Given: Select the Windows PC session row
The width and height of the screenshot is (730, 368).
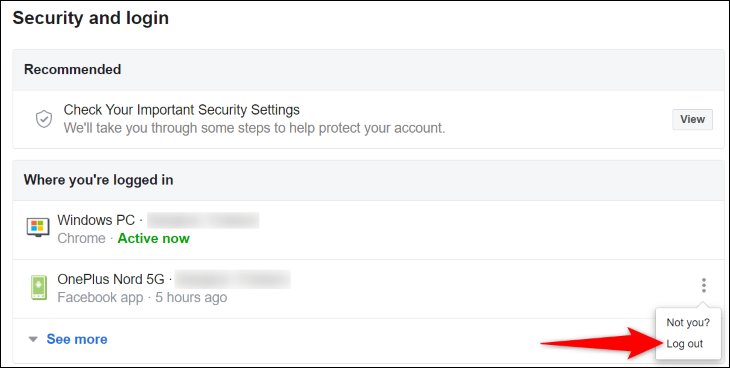Looking at the screenshot, I should pyautogui.click(x=368, y=230).
